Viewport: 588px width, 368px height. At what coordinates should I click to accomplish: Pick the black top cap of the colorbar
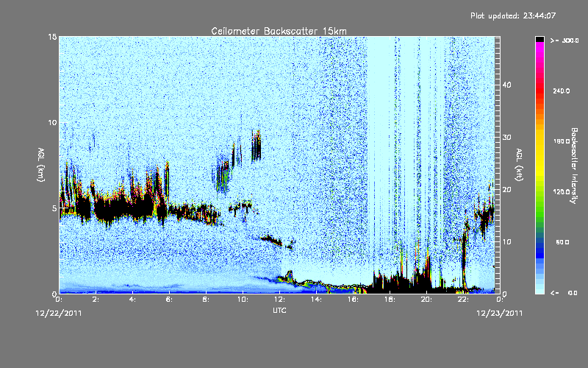tap(539, 39)
